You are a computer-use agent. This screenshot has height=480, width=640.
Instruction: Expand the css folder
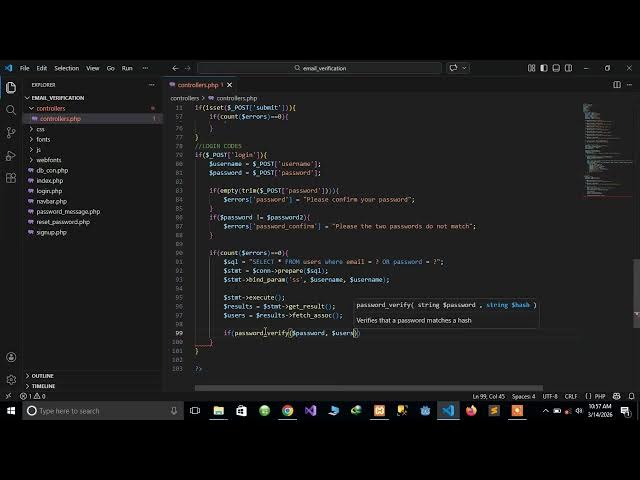[x=40, y=129]
